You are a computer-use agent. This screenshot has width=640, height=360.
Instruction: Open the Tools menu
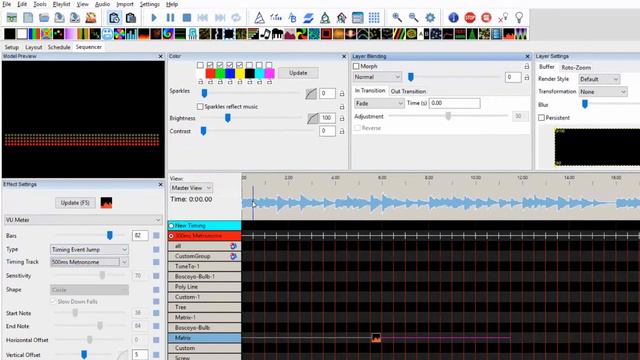pyautogui.click(x=40, y=4)
